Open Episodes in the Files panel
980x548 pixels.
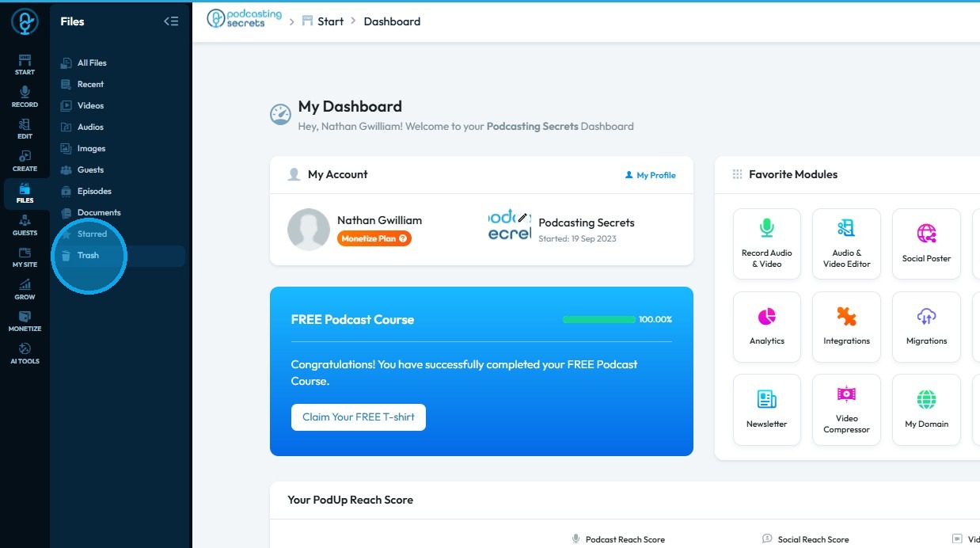point(94,191)
